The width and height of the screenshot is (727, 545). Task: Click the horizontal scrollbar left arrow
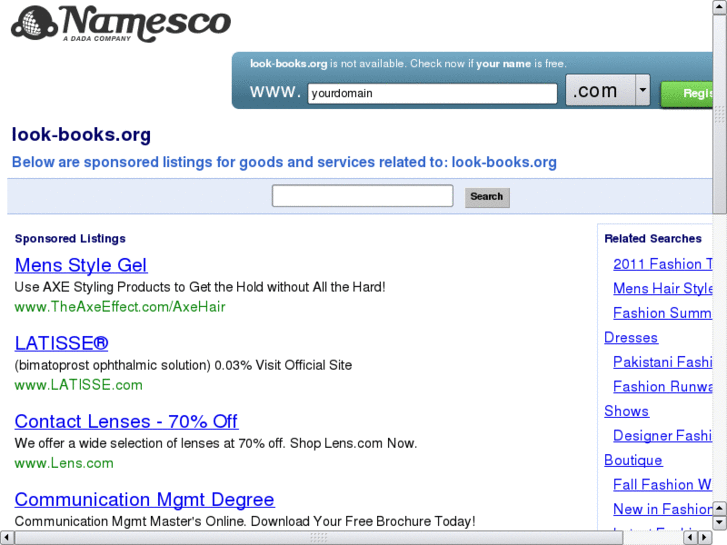coord(6,538)
